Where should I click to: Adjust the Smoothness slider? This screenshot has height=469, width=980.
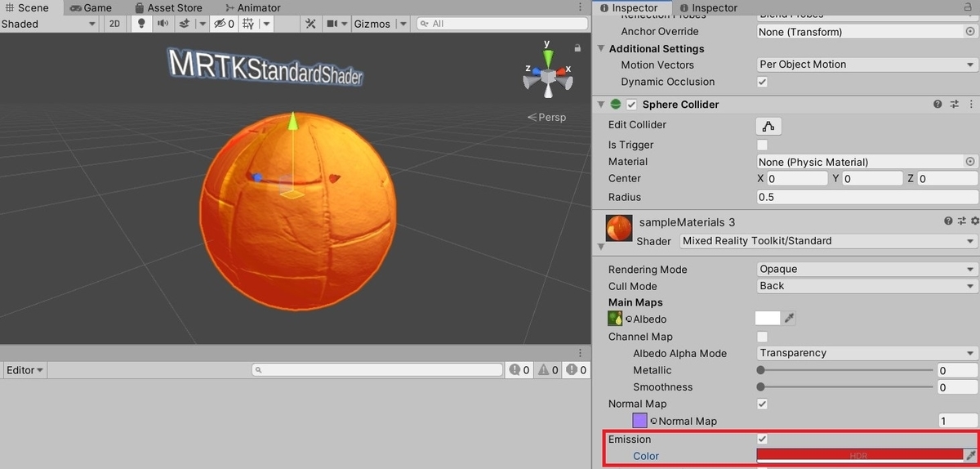coord(846,386)
